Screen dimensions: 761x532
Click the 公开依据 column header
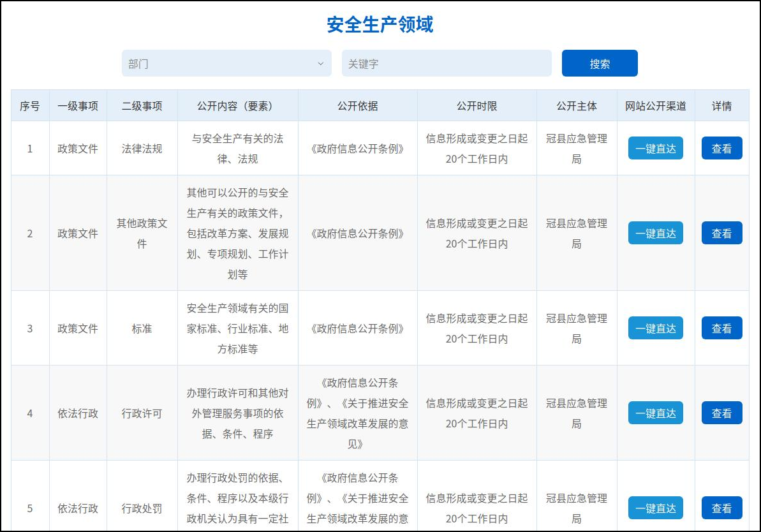pyautogui.click(x=358, y=106)
